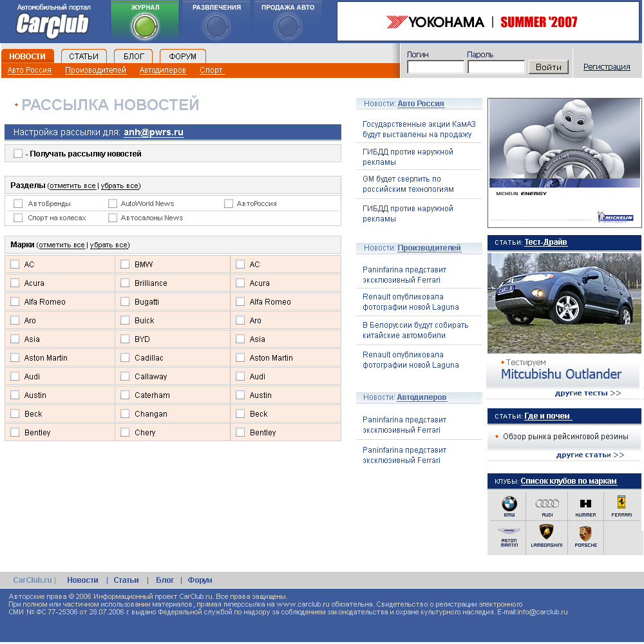644x644 pixels.
Task: Open Обзор рынка рейсинговой резины article
Action: (565, 436)
